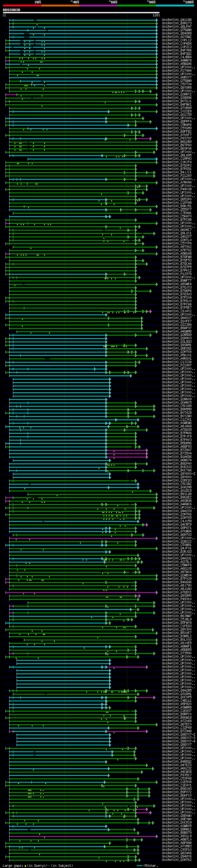
Task: Select the query name BB939030
Action: tap(11, 10)
